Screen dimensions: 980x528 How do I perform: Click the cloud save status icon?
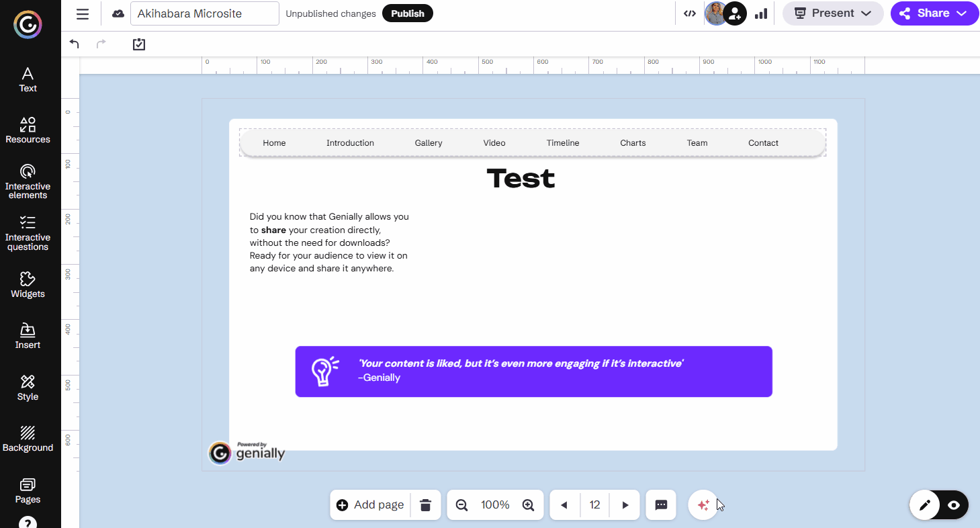point(118,13)
